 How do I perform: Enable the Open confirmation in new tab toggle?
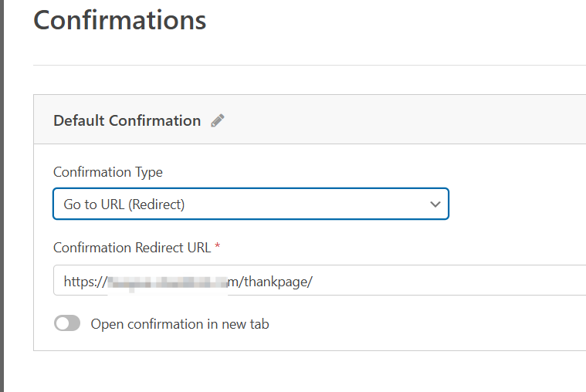(67, 324)
